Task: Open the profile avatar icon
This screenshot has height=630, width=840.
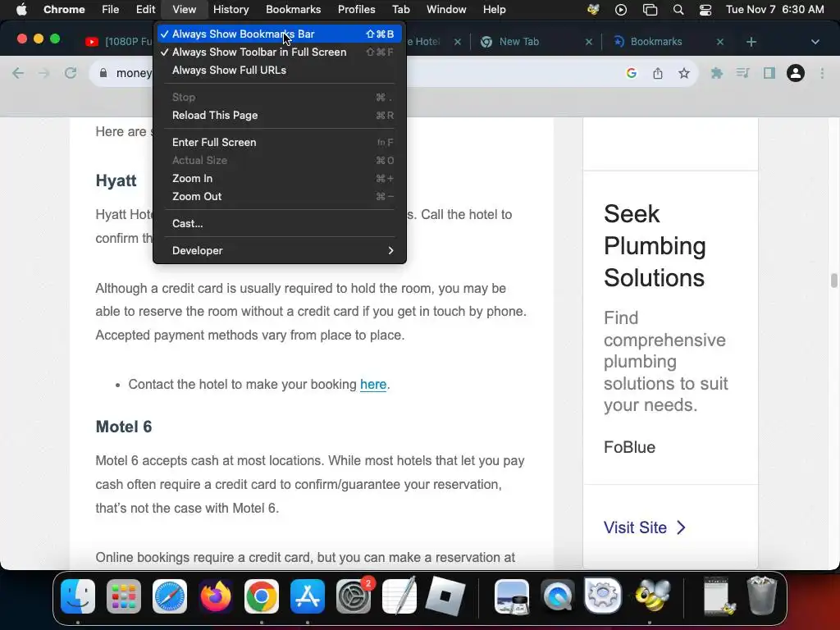Action: (796, 73)
